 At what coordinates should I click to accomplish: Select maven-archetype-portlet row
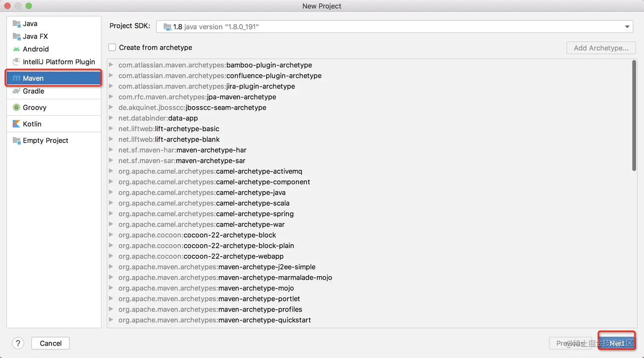click(368, 299)
